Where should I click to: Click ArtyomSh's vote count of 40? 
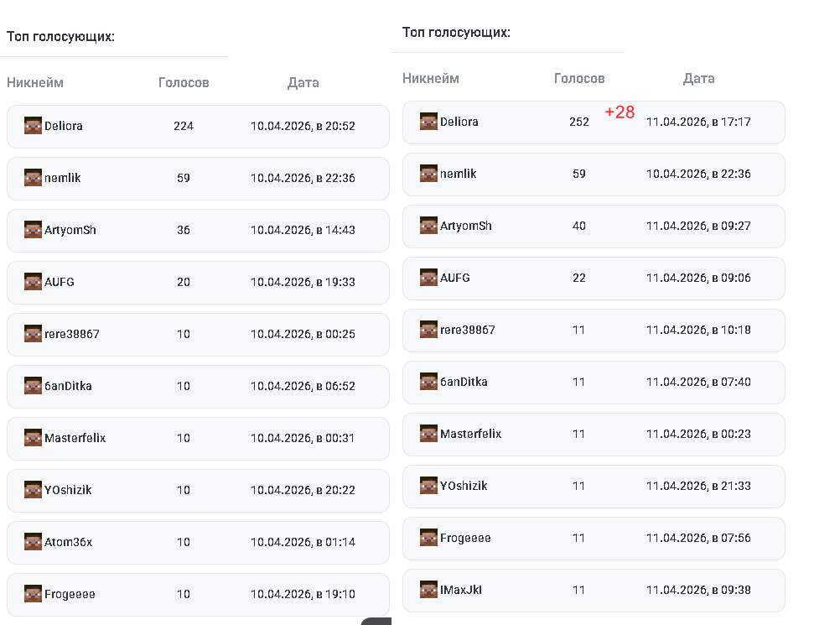pyautogui.click(x=579, y=226)
